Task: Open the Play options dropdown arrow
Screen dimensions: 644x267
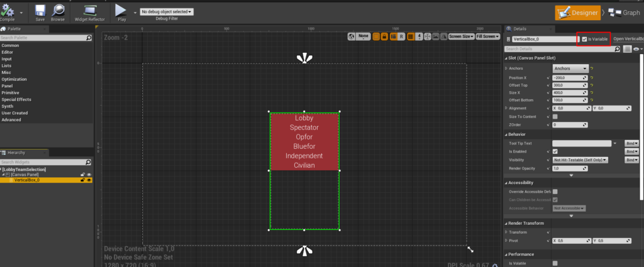Action: pyautogui.click(x=135, y=13)
